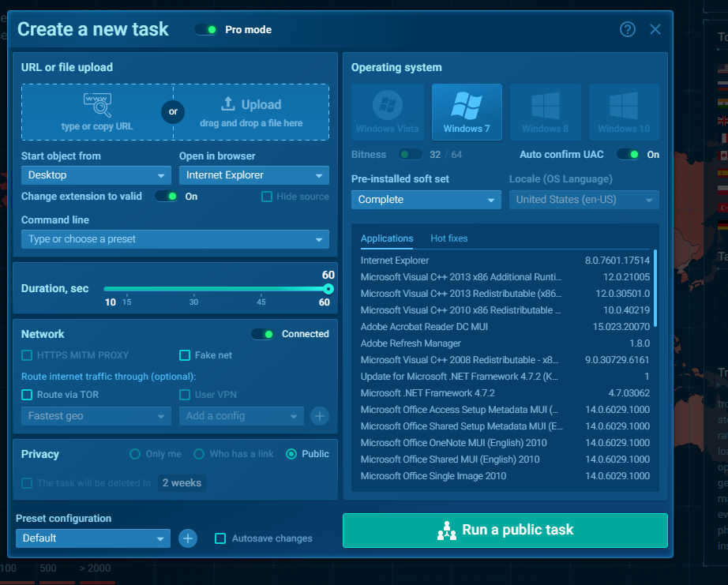Check the task will be deleted checkbox
This screenshot has height=585, width=728.
[27, 483]
